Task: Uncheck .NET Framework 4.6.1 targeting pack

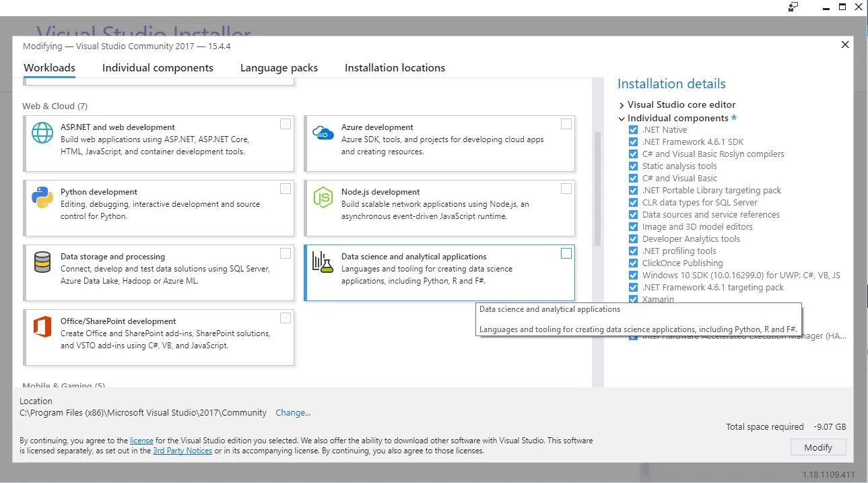Action: [x=633, y=288]
